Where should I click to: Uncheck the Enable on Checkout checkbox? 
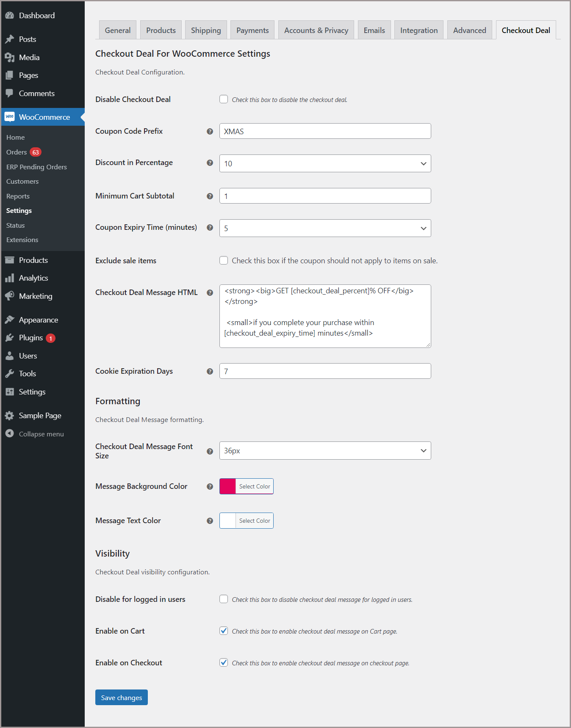click(224, 663)
